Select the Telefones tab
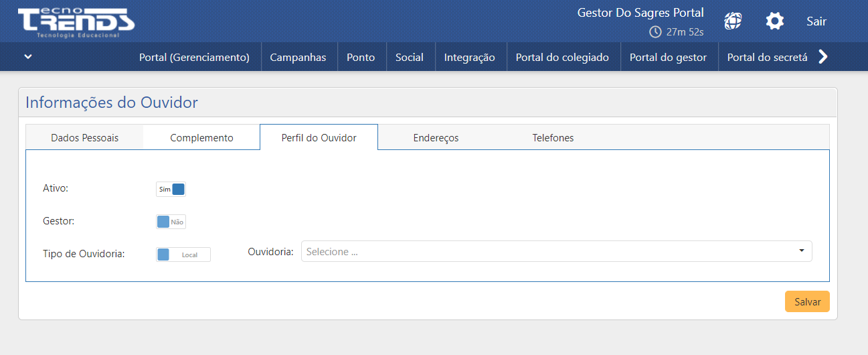Screen dimensions: 868x355 pos(553,137)
